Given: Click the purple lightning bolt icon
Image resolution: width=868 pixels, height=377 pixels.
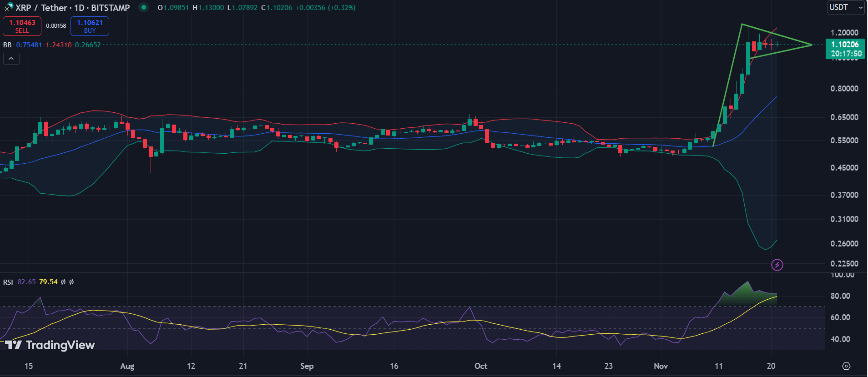Looking at the screenshot, I should (777, 265).
